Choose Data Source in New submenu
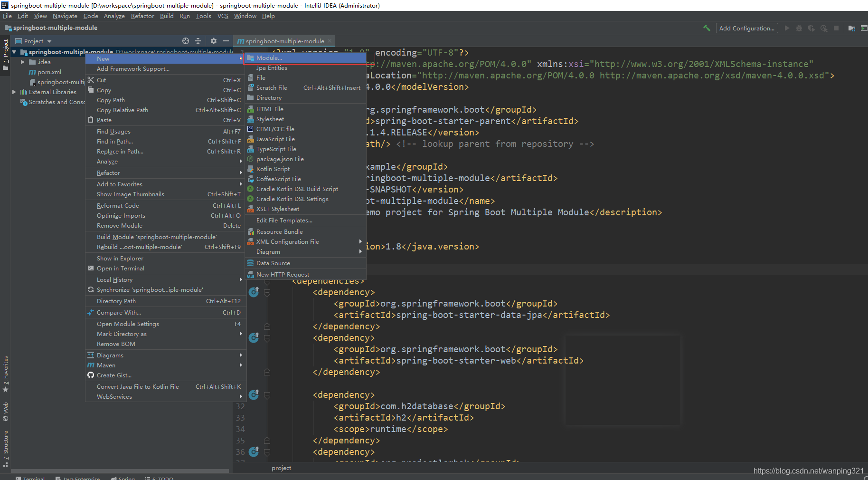Image resolution: width=868 pixels, height=480 pixels. pyautogui.click(x=305, y=263)
